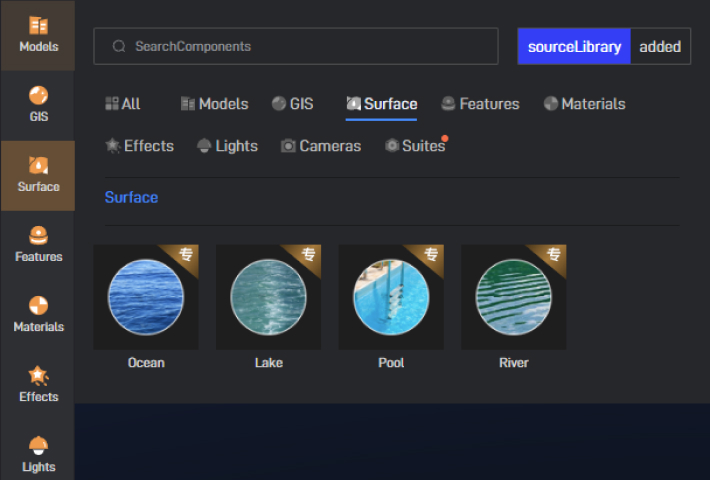This screenshot has height=480, width=710.
Task: Switch to the sourceLibrary view
Action: 574,46
